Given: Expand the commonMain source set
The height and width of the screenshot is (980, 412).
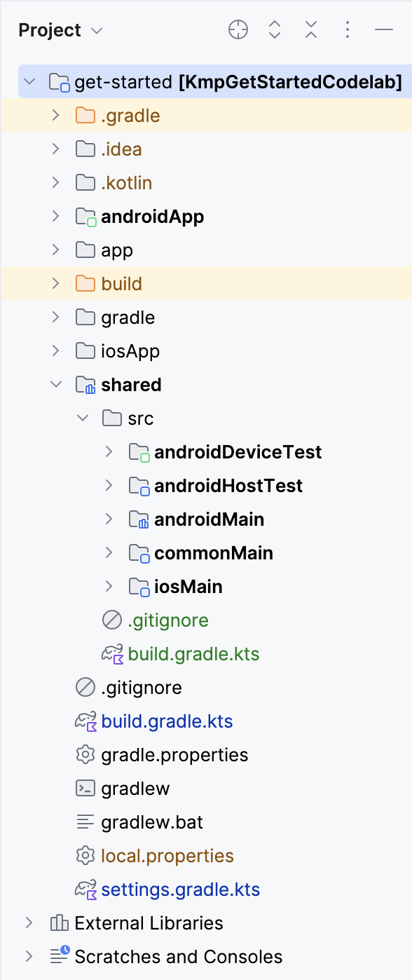Looking at the screenshot, I should tap(111, 552).
